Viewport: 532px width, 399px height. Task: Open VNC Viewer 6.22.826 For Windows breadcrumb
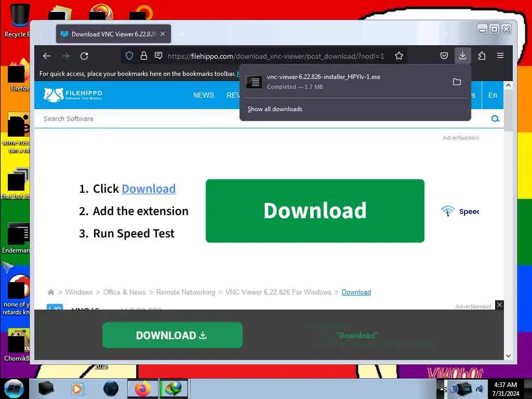pos(278,292)
